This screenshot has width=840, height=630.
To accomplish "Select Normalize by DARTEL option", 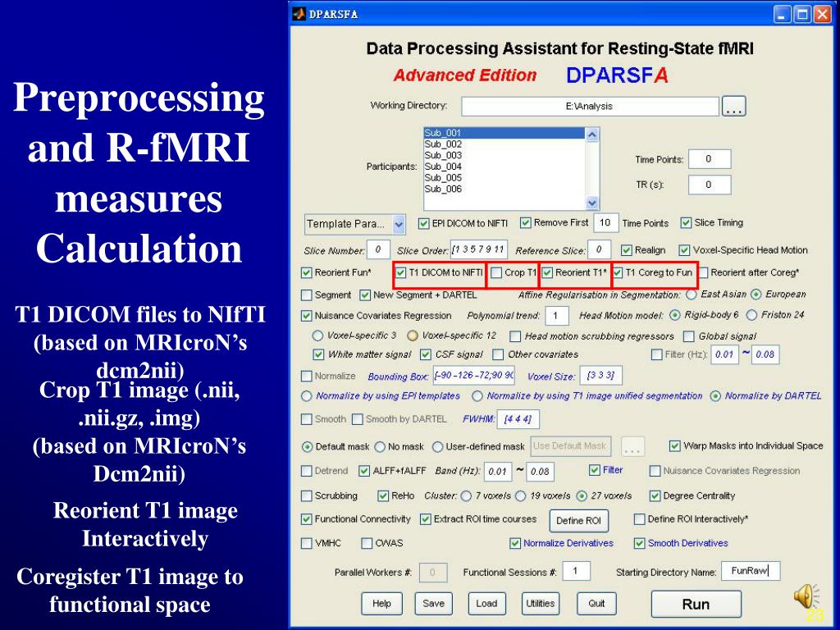I will pos(715,396).
